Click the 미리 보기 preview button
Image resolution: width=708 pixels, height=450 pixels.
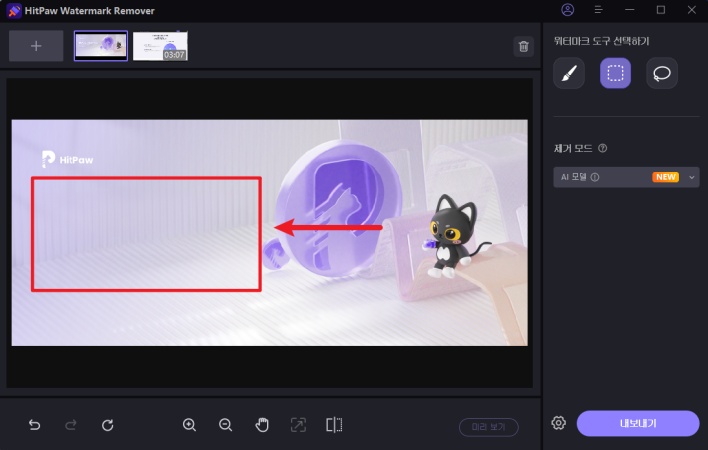(x=489, y=426)
